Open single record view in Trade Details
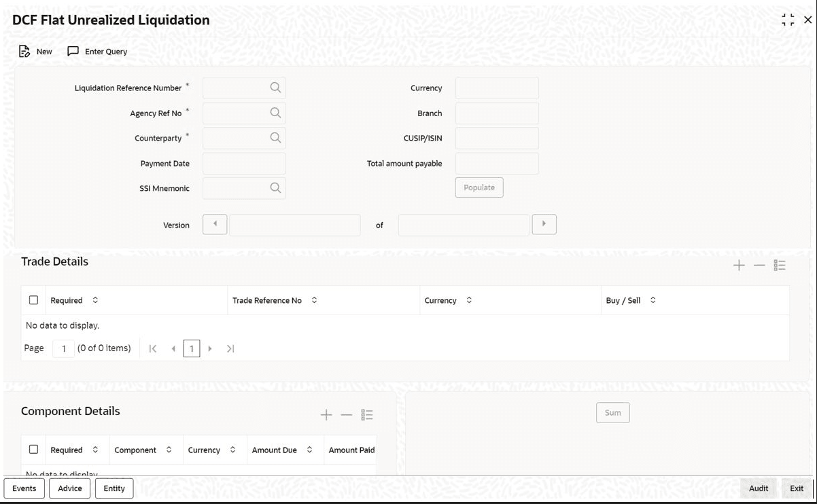 (x=780, y=266)
